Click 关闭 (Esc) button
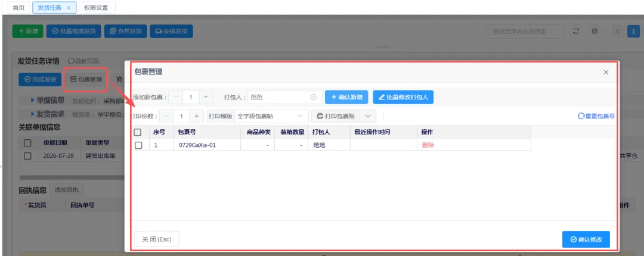The width and height of the screenshot is (644, 256). point(157,239)
